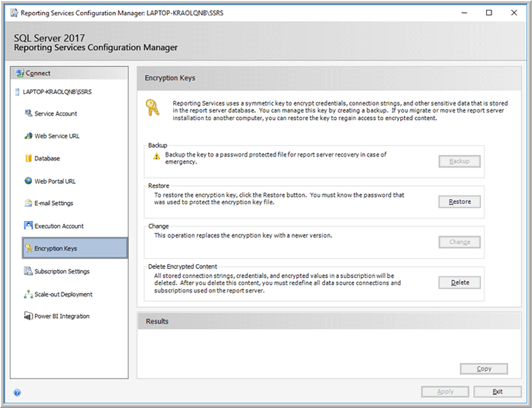Image resolution: width=532 pixels, height=408 pixels.
Task: Click the Web Portal URL globe icon
Action: pyautogui.click(x=29, y=181)
